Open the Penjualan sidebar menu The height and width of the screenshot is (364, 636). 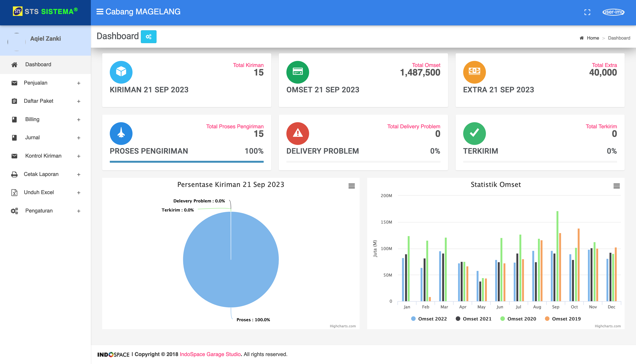(45, 83)
